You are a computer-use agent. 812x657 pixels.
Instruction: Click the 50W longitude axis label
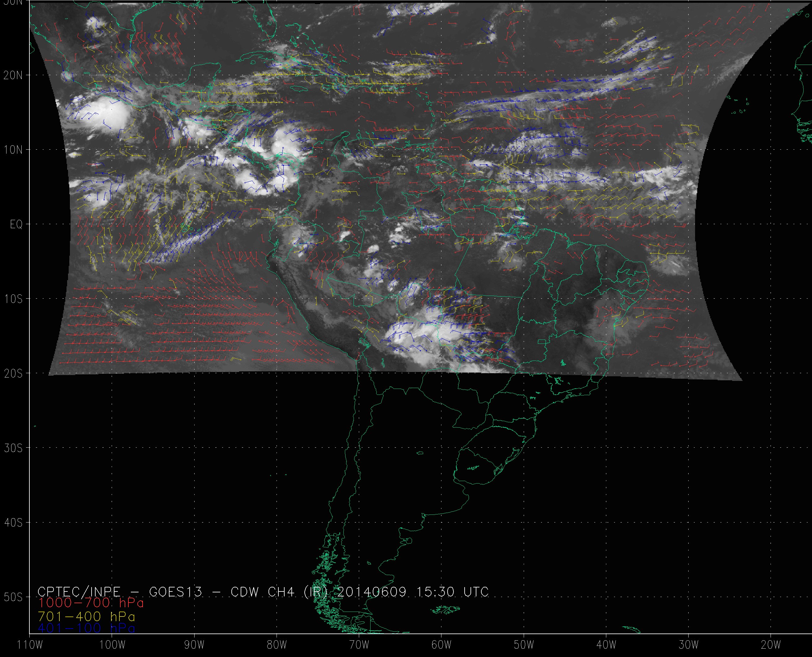click(x=524, y=645)
